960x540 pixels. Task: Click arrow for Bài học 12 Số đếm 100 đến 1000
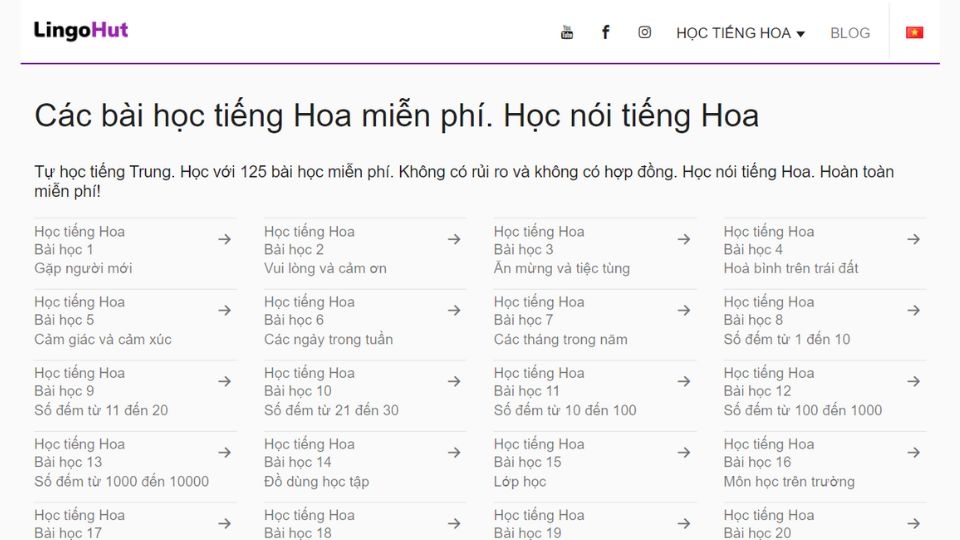pyautogui.click(x=913, y=381)
